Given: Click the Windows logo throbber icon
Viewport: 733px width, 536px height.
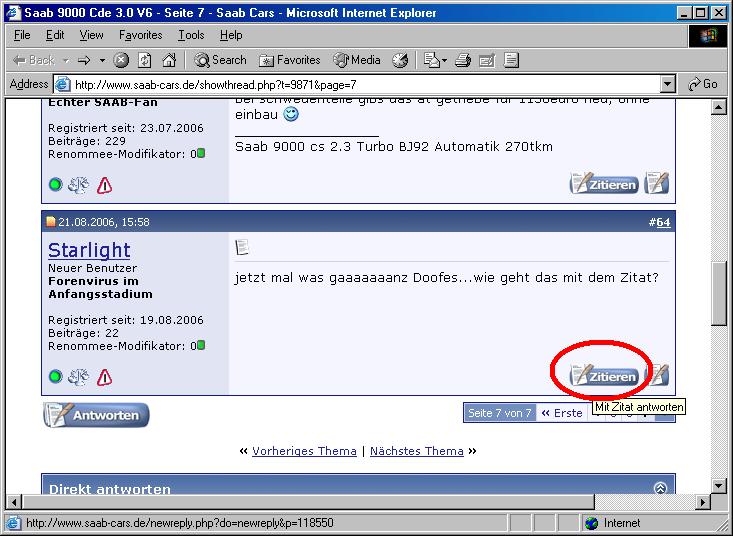Looking at the screenshot, I should tap(708, 36).
